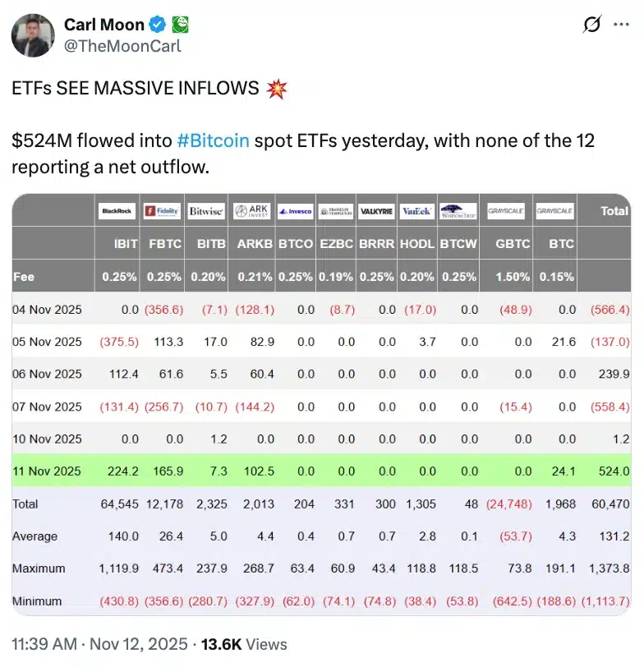
Task: Click the tweet timestamp 11:39 AM
Action: tap(44, 644)
